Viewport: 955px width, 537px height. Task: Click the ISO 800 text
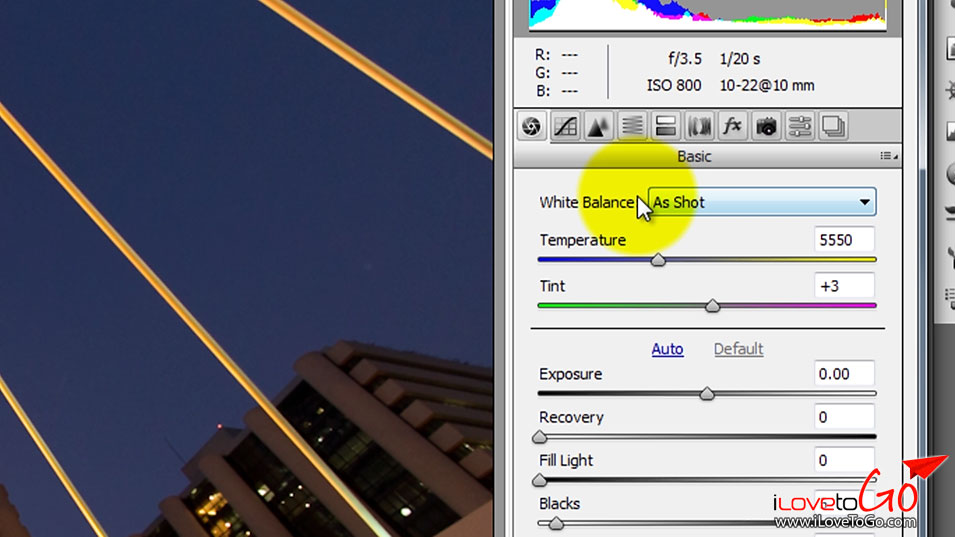pyautogui.click(x=674, y=86)
